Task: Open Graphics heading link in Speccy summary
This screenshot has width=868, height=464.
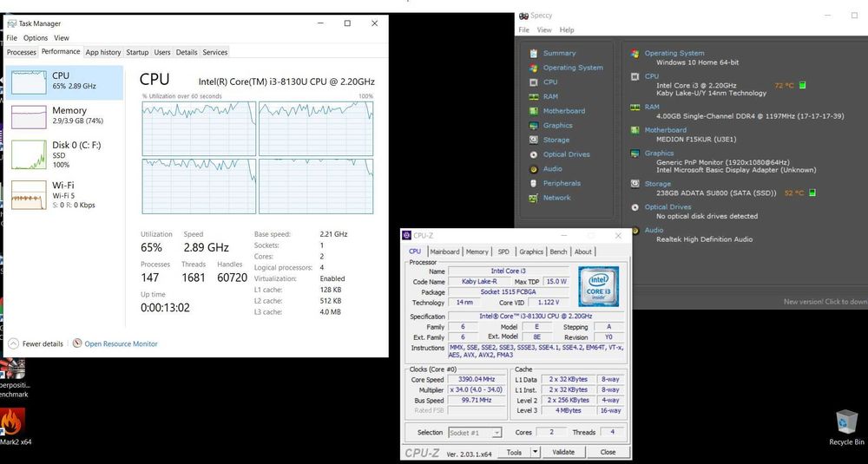Action: coord(660,154)
